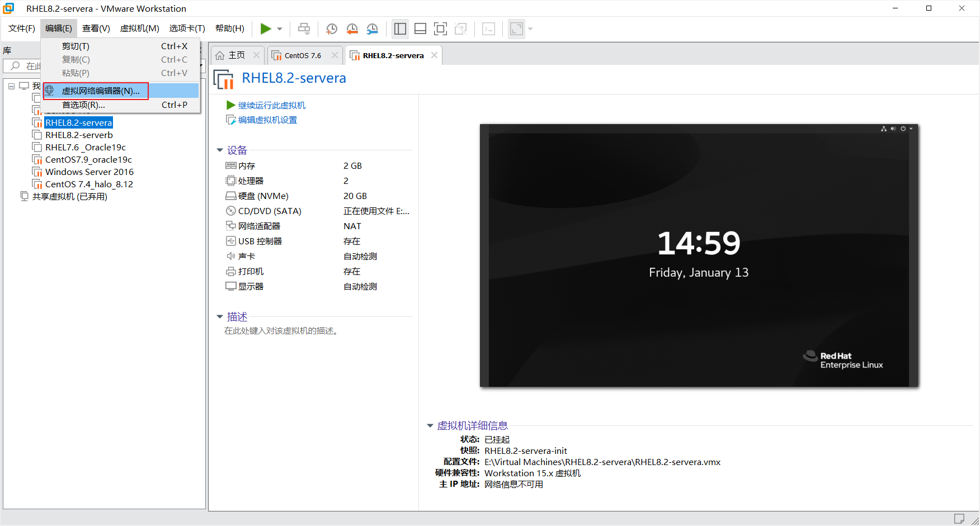Click the 编辑(E) menu
The width and height of the screenshot is (980, 526).
click(59, 29)
